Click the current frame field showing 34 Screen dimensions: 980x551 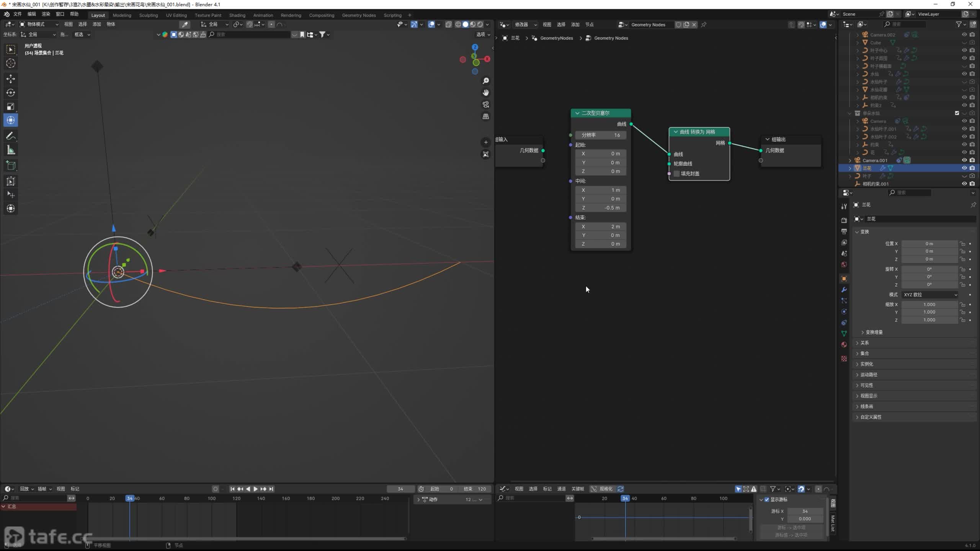click(400, 489)
